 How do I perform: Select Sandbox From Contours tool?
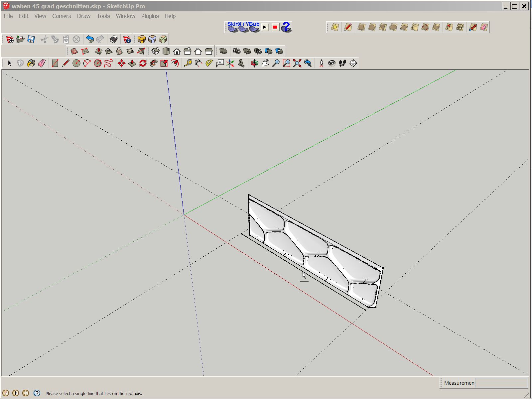click(74, 51)
